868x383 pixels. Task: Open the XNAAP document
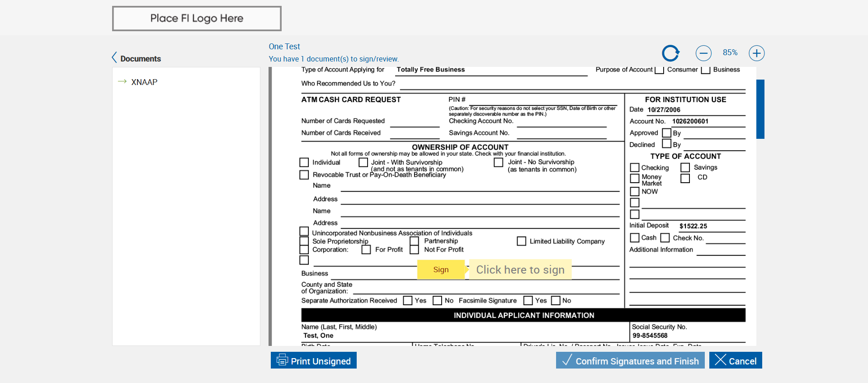(x=144, y=82)
